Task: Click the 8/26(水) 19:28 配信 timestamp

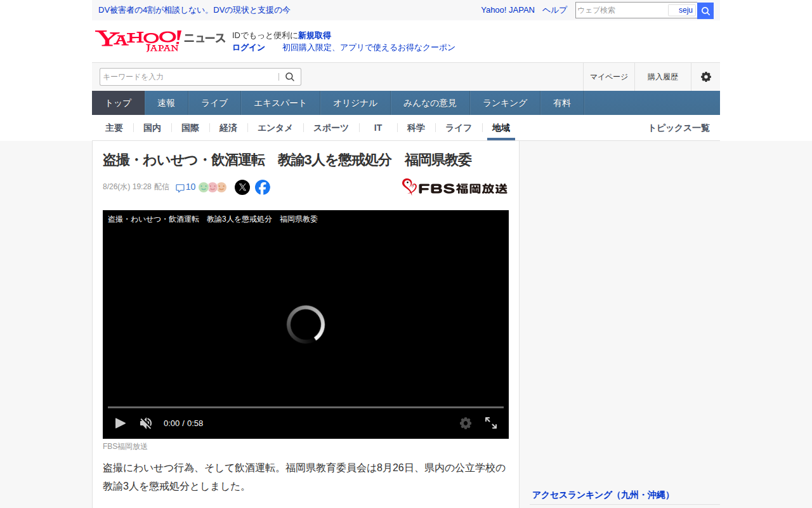Action: [136, 187]
